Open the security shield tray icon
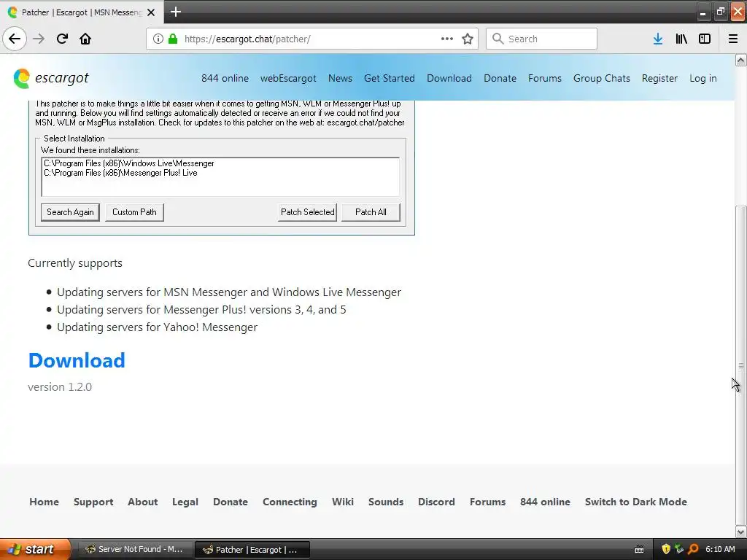Viewport: 747px width, 560px height. pos(666,549)
